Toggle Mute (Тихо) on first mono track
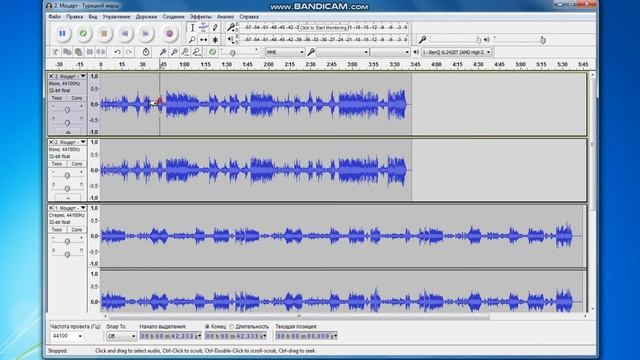The height and width of the screenshot is (360, 640). click(57, 98)
